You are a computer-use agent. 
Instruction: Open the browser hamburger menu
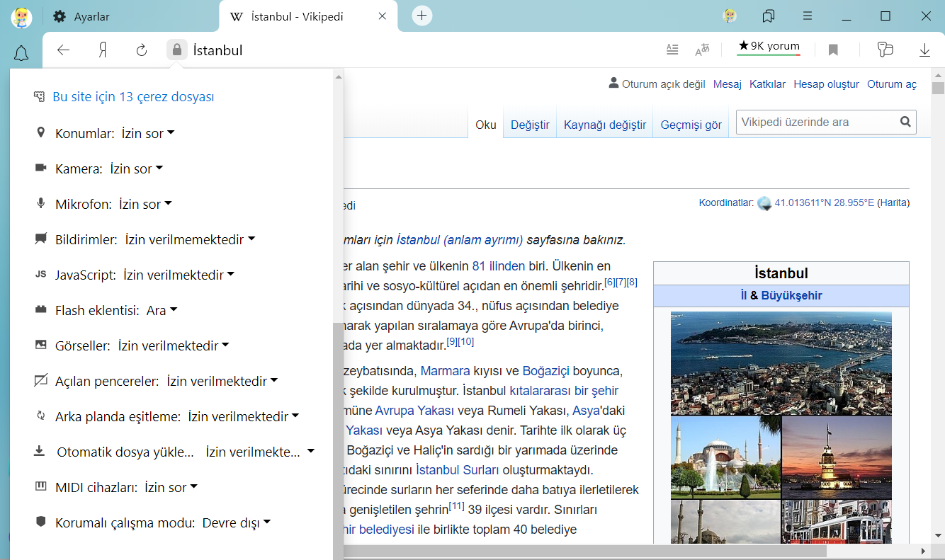tap(808, 16)
